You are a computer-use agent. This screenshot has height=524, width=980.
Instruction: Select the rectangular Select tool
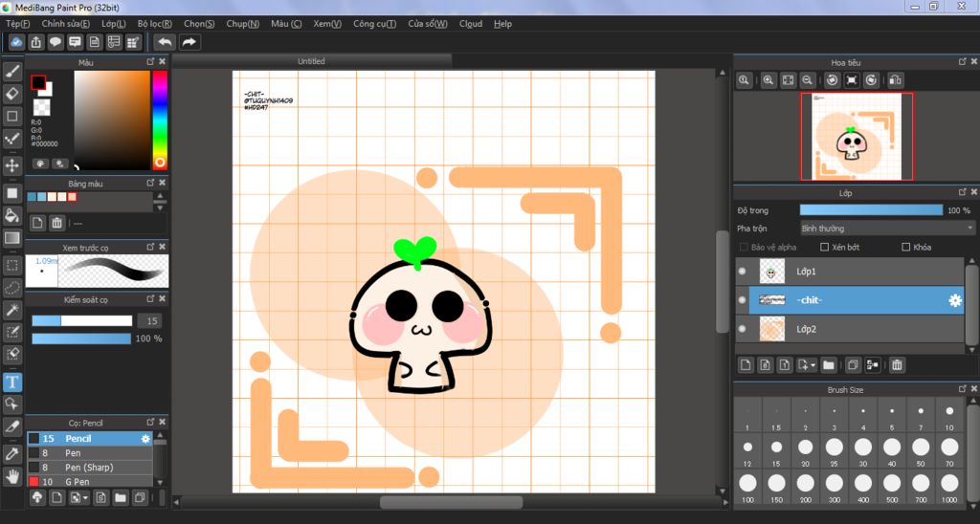pyautogui.click(x=11, y=266)
